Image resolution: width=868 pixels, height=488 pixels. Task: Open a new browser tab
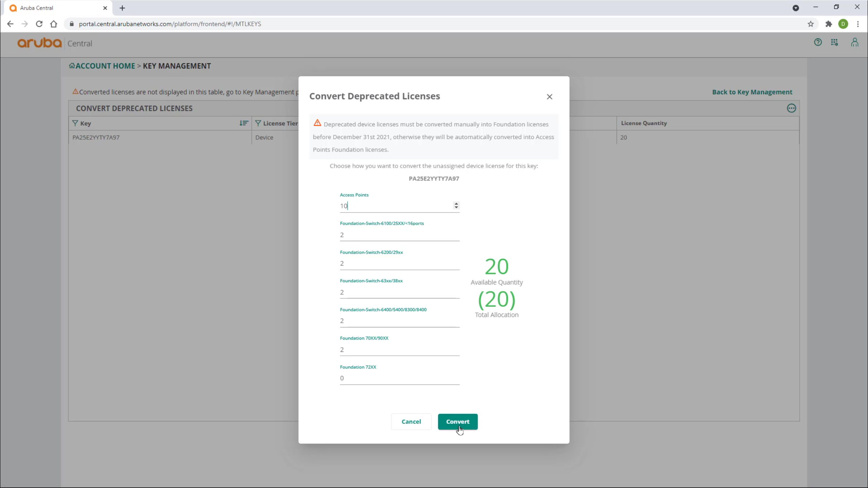[122, 8]
